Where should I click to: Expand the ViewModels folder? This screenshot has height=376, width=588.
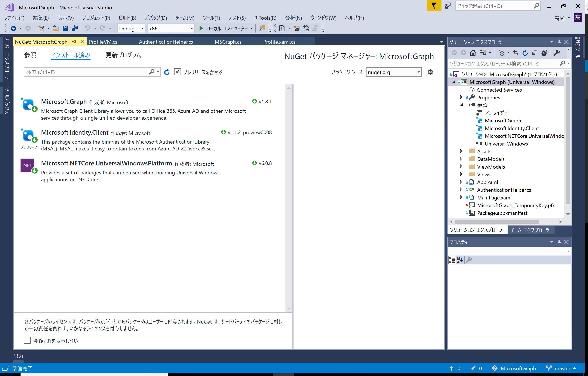(461, 167)
